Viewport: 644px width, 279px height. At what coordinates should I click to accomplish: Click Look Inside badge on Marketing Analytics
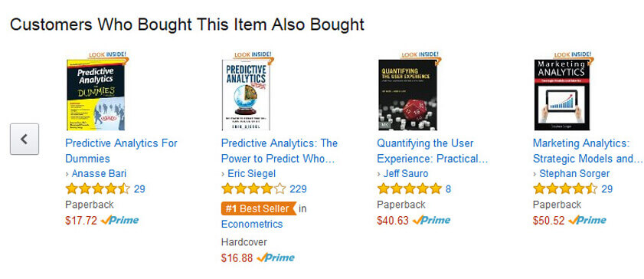[574, 56]
